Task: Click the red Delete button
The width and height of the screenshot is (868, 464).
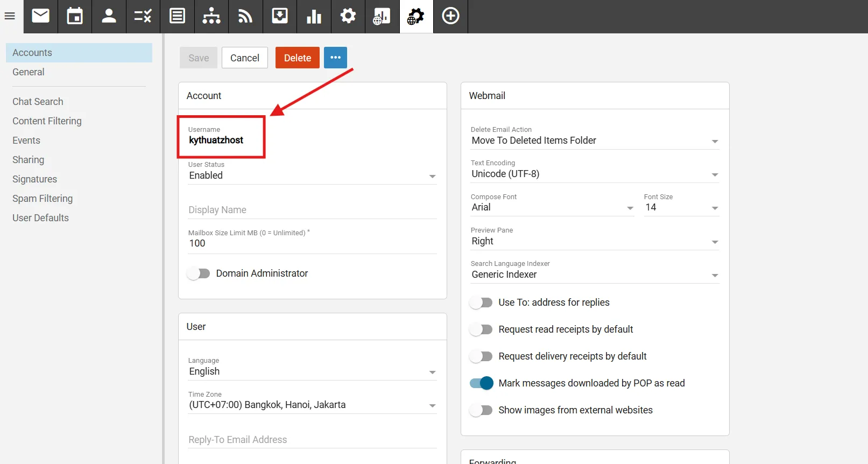Action: (x=297, y=58)
